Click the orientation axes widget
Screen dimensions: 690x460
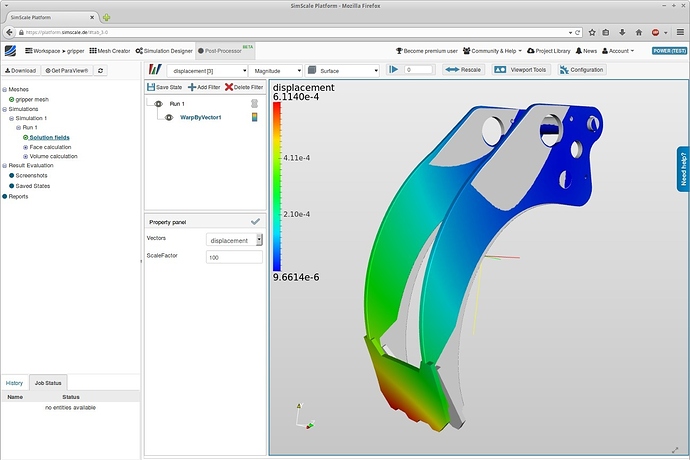(305, 416)
